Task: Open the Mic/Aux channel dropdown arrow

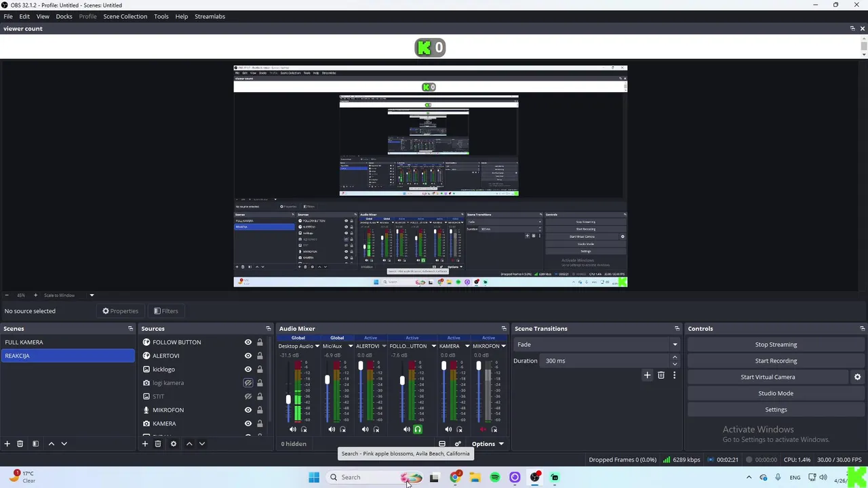Action: [351, 346]
